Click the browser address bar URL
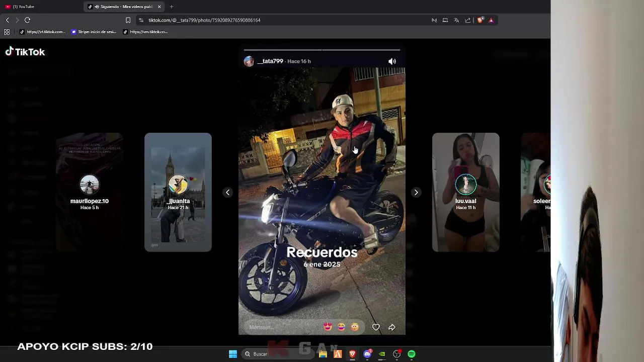This screenshot has height=362, width=644. 204,20
